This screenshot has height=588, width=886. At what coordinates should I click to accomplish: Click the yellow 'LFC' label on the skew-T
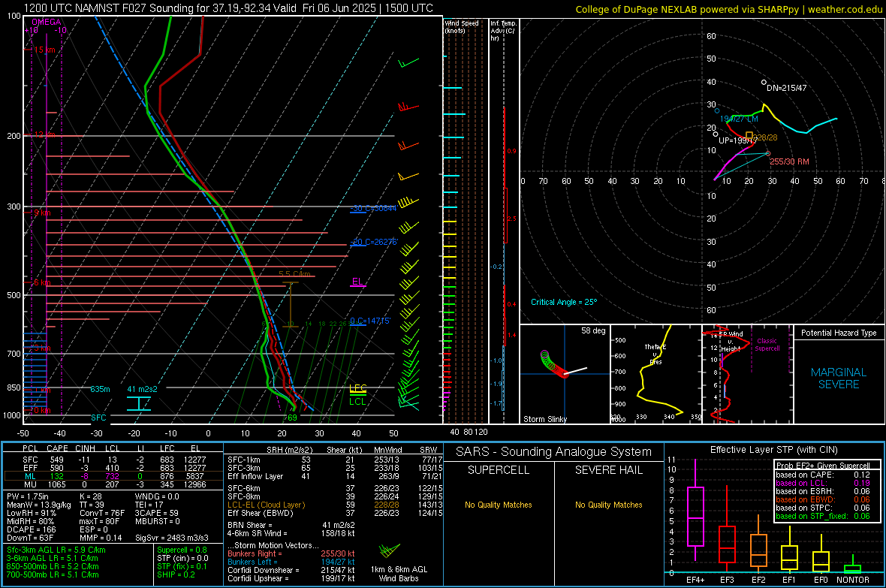click(x=357, y=387)
